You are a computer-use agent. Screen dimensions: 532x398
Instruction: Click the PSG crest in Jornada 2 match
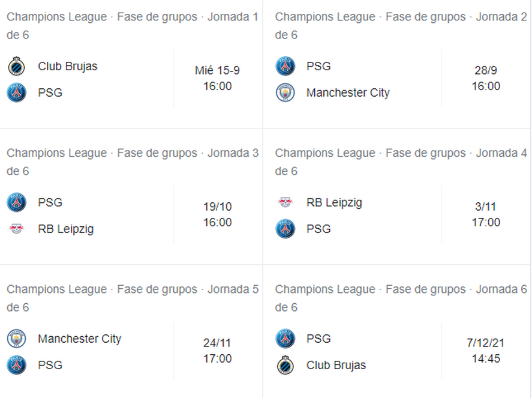click(285, 66)
